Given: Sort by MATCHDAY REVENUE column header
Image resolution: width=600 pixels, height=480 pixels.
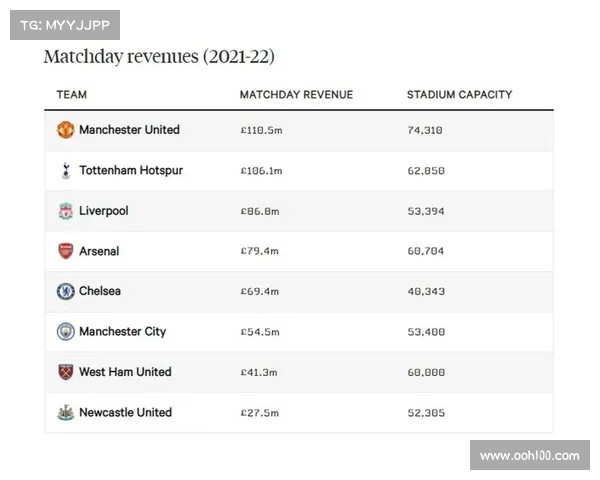Looking at the screenshot, I should [296, 95].
